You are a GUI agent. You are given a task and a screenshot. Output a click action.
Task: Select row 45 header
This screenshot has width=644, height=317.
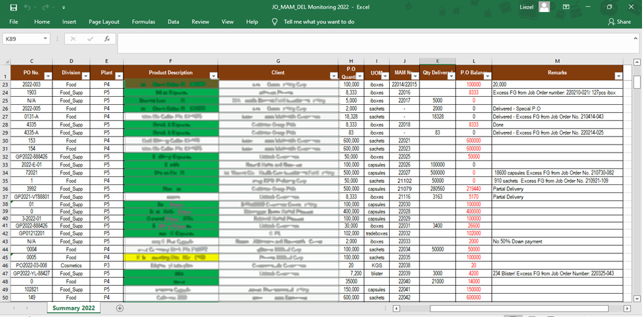5,257
